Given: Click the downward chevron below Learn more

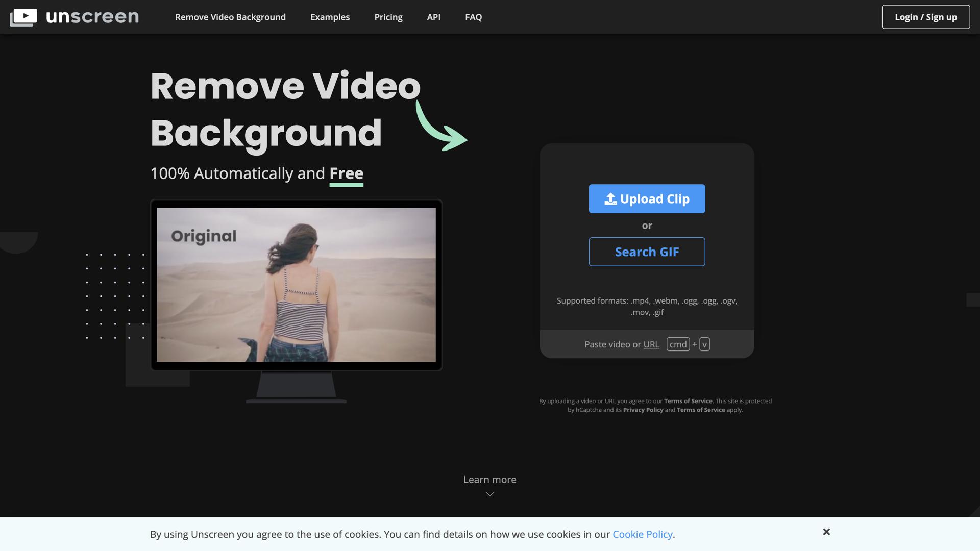Looking at the screenshot, I should [489, 493].
